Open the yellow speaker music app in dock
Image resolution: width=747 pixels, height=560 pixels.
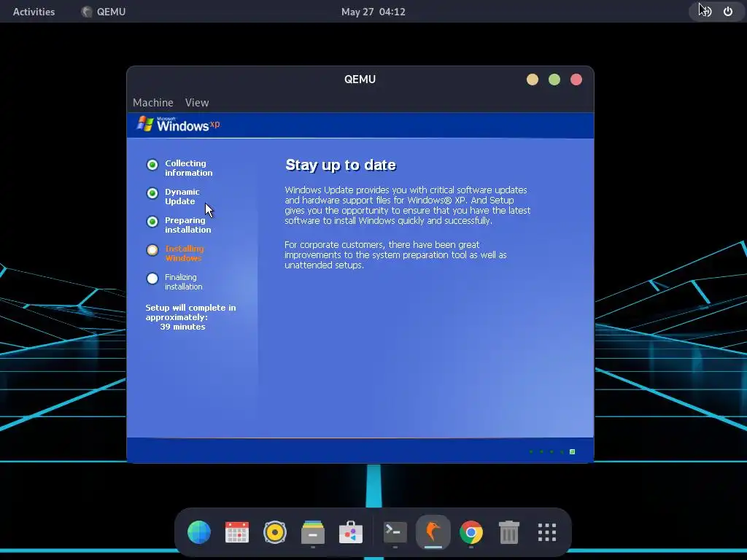point(275,532)
